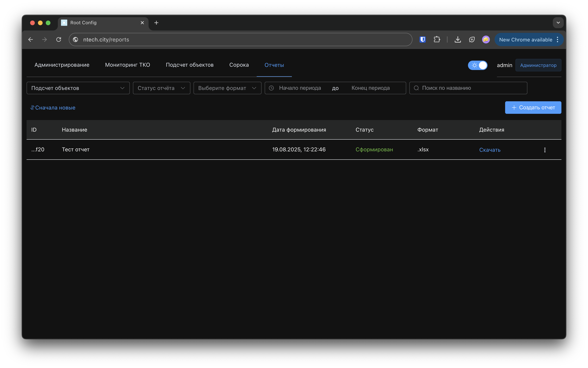Click the sort arrows icon
Viewport: 588px width, 368px height.
[x=32, y=108]
